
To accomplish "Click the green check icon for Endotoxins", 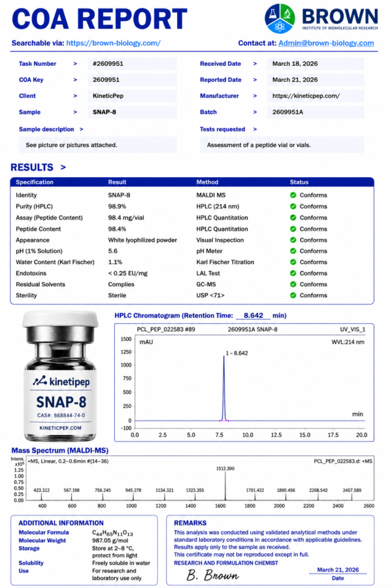I will click(x=293, y=273).
